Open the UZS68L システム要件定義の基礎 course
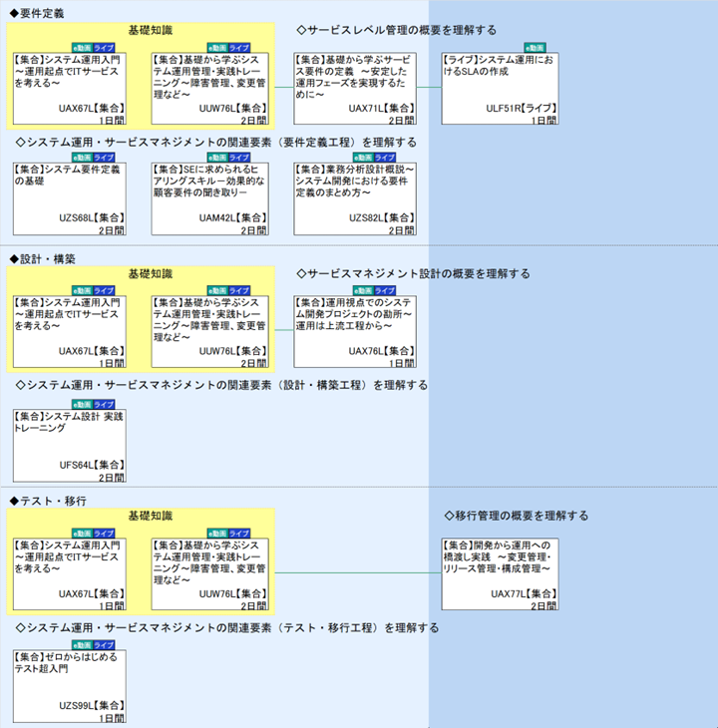Viewport: 718px width, 728px height. (69, 198)
